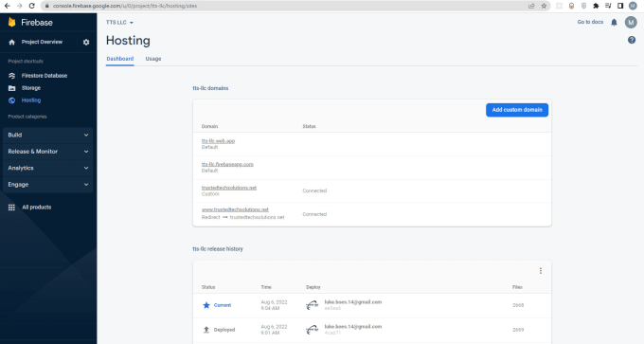The image size is (644, 344).
Task: Open the TTS LLC project dropdown
Action: [x=119, y=22]
